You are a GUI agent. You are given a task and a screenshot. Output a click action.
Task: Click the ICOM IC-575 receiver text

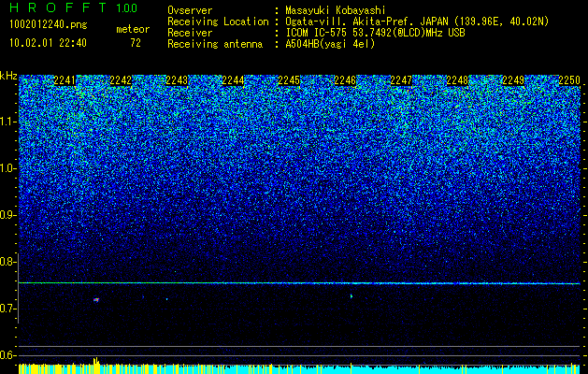[x=375, y=33]
